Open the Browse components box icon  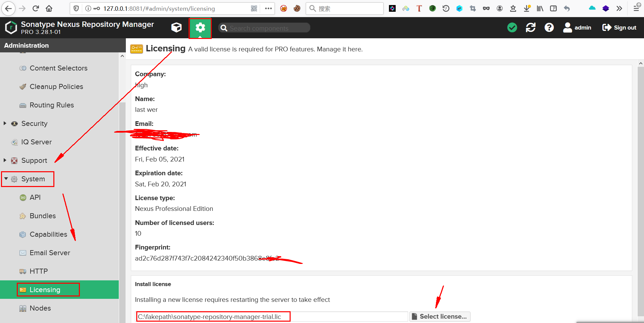176,28
